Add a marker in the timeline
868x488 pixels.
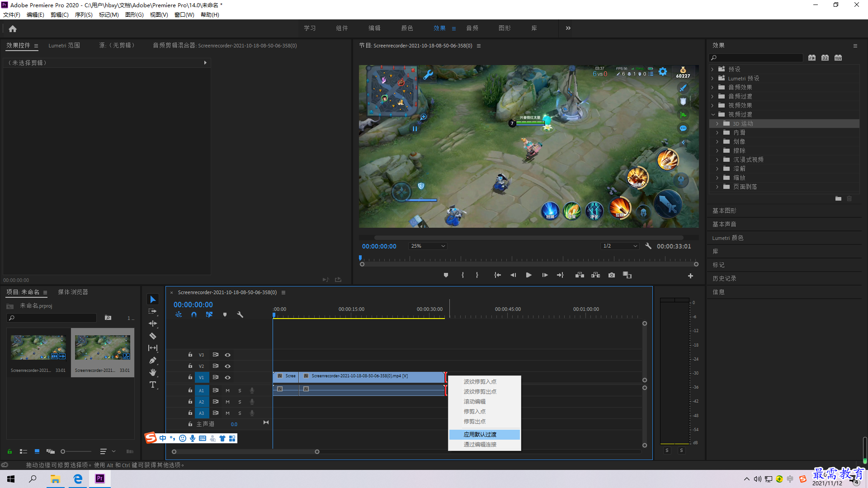pyautogui.click(x=225, y=314)
